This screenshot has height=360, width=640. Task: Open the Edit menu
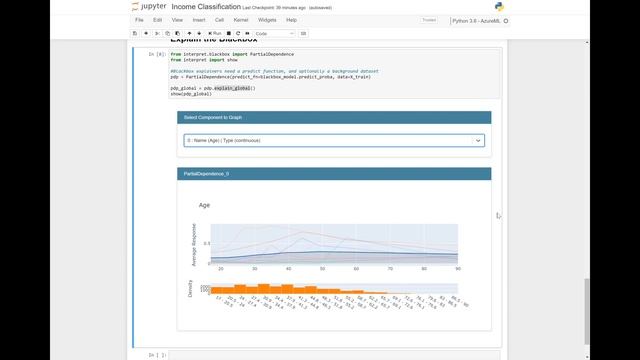click(x=158, y=20)
